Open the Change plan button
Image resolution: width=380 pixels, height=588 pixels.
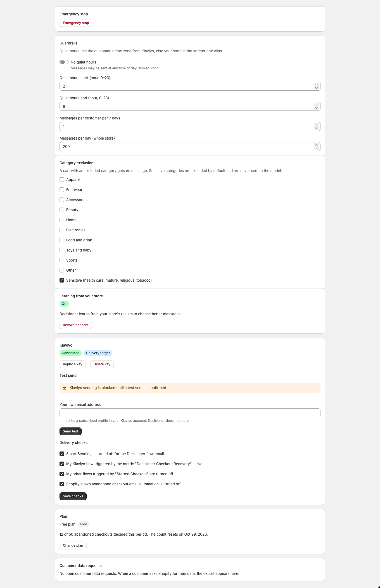coord(73,545)
